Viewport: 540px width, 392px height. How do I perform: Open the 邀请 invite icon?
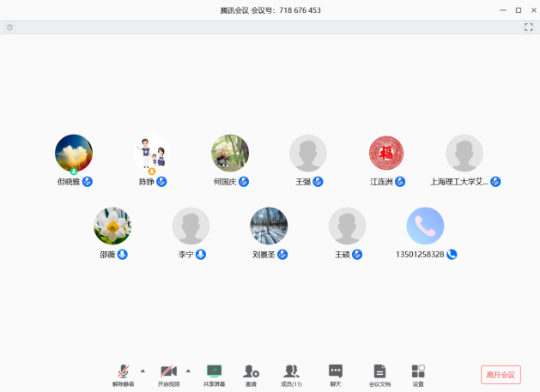251,372
